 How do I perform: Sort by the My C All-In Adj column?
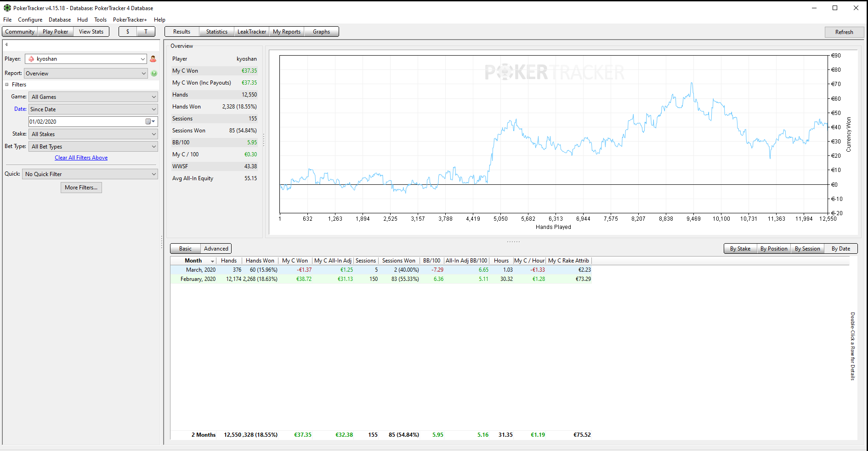pyautogui.click(x=333, y=261)
